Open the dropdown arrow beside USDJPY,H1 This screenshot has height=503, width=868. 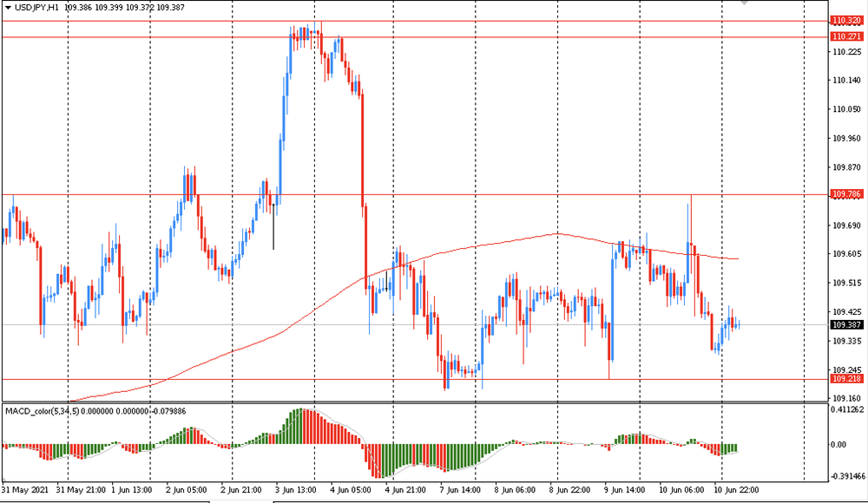(x=8, y=8)
